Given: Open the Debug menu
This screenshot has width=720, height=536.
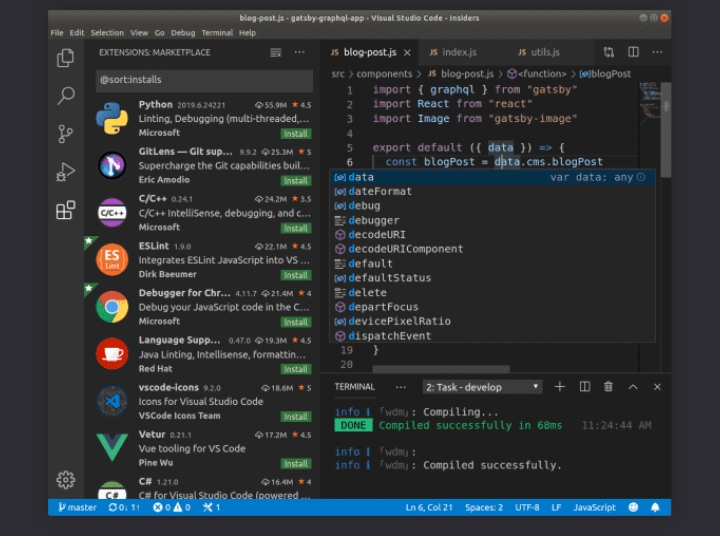Looking at the screenshot, I should pyautogui.click(x=183, y=33).
